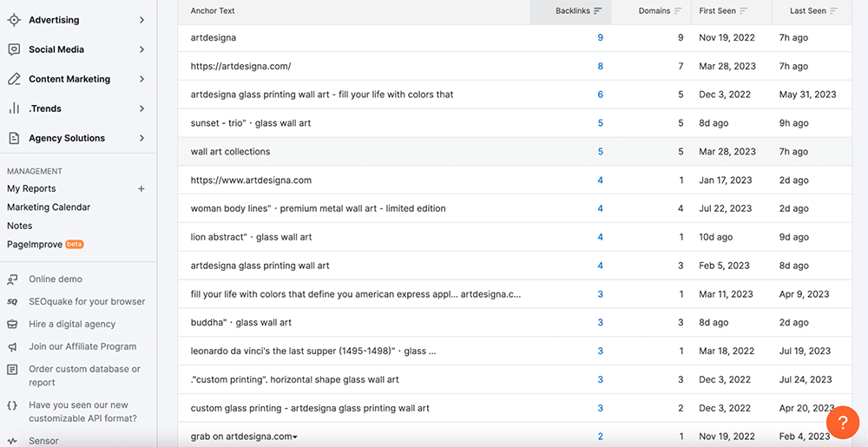The image size is (868, 447).
Task: Select anchor text 'wall art collections'
Action: click(230, 152)
